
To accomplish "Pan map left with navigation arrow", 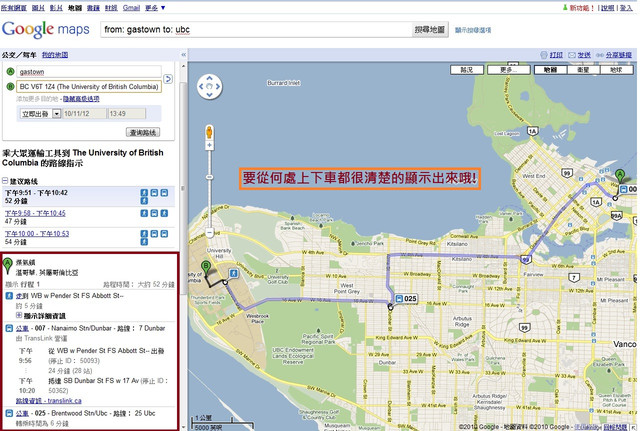I will (x=200, y=87).
